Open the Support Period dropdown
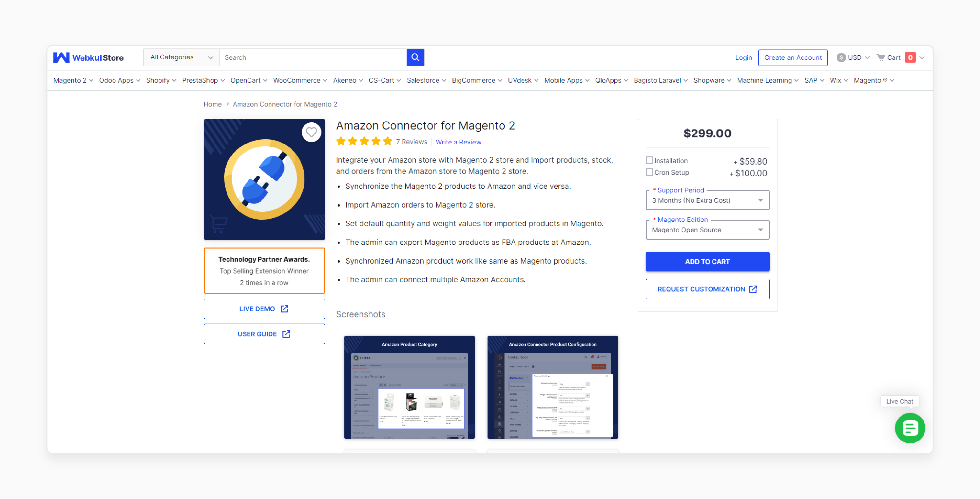 707,200
